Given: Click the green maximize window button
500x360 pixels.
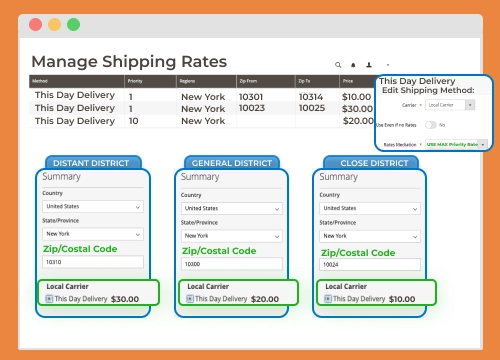Looking at the screenshot, I should (73, 25).
